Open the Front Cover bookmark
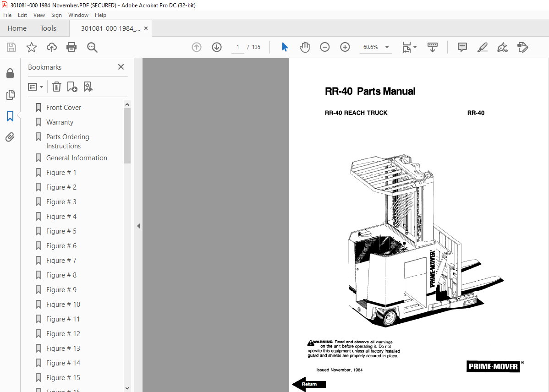The height and width of the screenshot is (392, 549). tap(63, 108)
